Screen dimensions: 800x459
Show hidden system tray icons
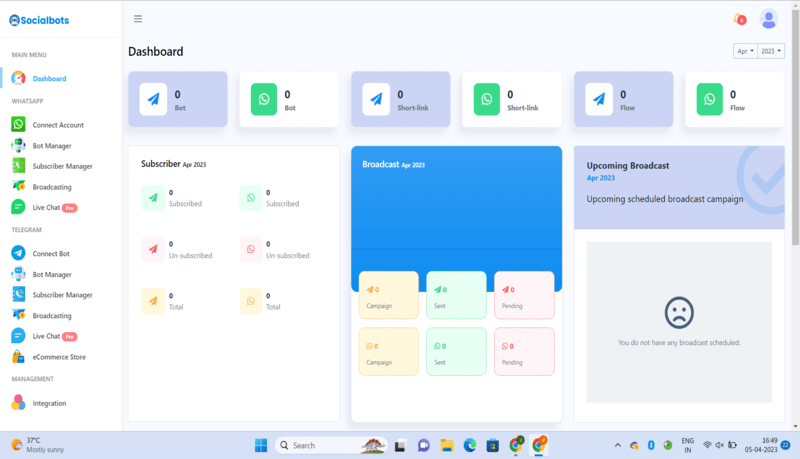coord(617,445)
